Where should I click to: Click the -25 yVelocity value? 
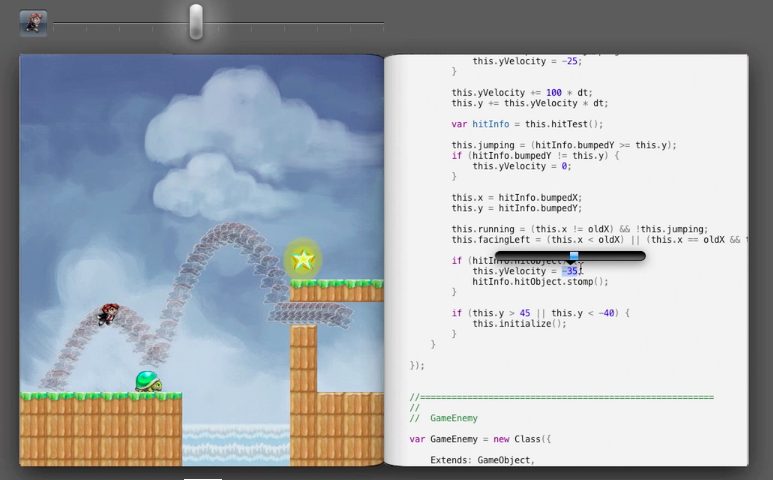571,61
